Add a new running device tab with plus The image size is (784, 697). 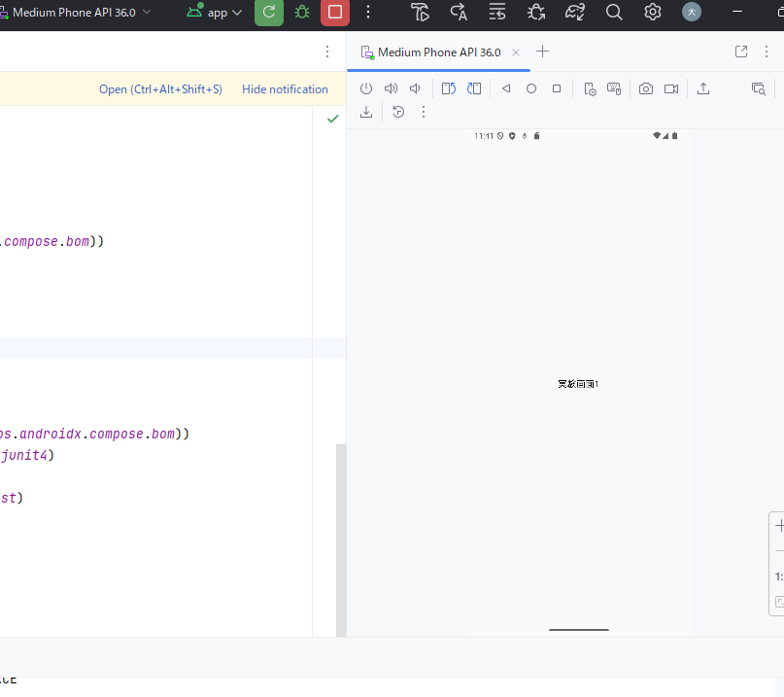click(x=542, y=52)
